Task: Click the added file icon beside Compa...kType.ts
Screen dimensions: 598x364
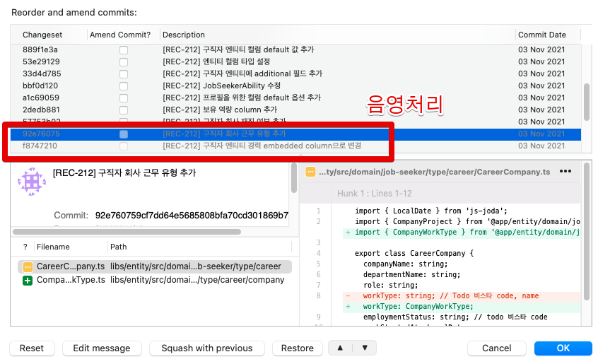Action: click(28, 281)
